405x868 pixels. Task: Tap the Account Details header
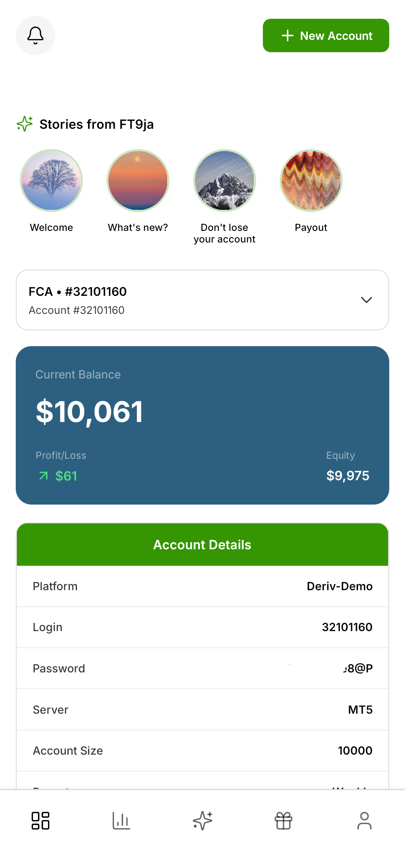pos(202,545)
